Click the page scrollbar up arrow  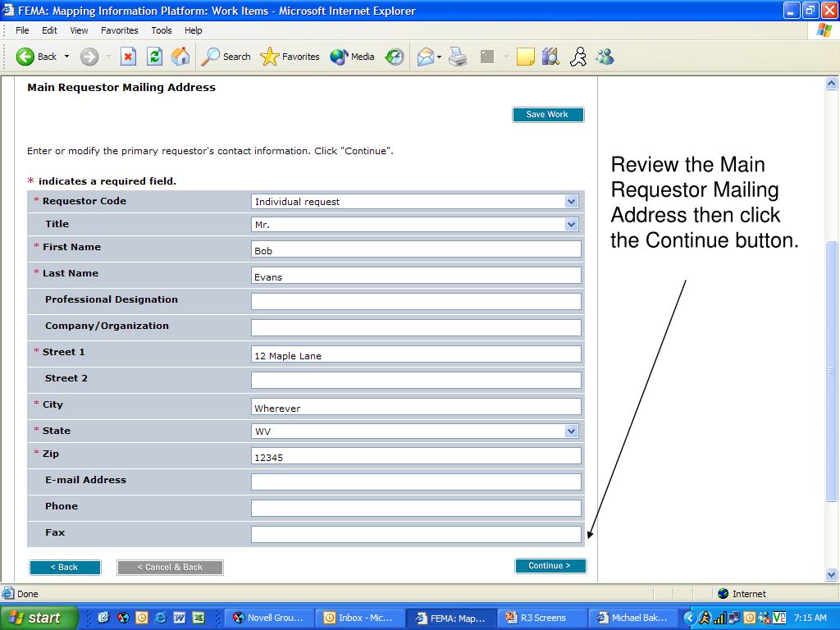coord(832,83)
